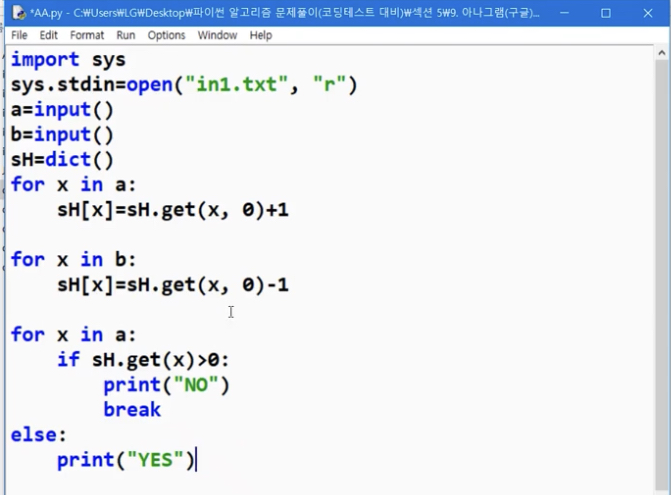
Task: Close the AA.py editor window
Action: point(647,13)
